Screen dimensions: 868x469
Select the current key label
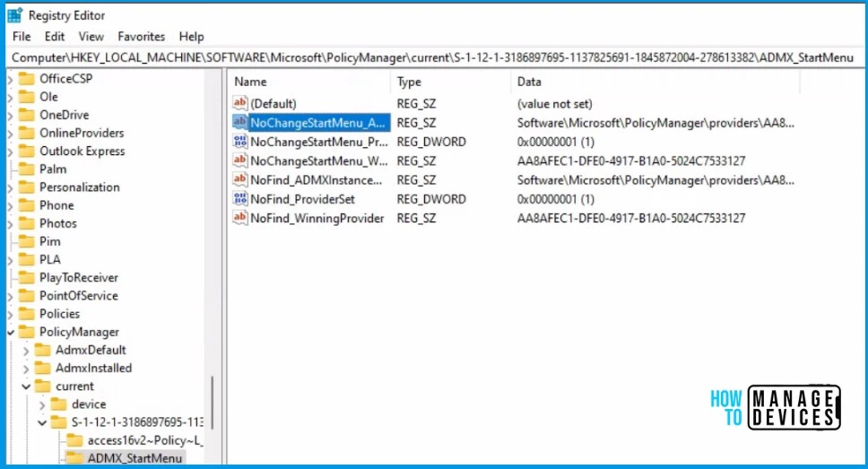point(74,386)
